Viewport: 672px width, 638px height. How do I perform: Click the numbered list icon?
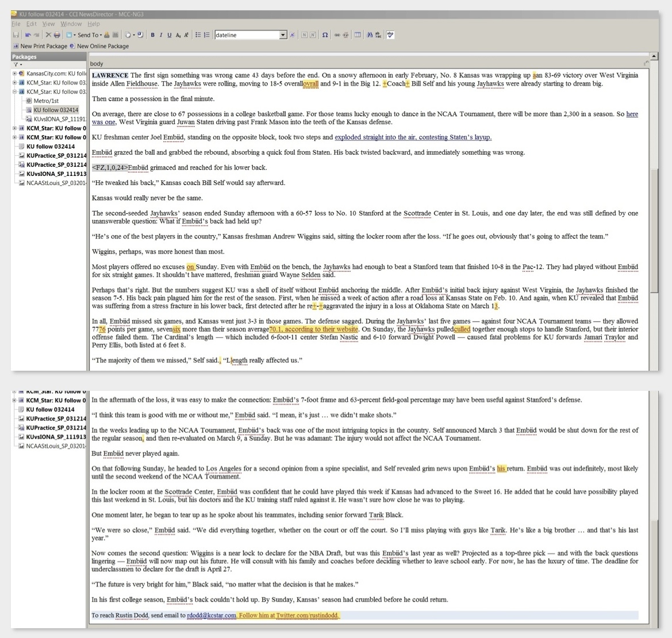(x=207, y=35)
